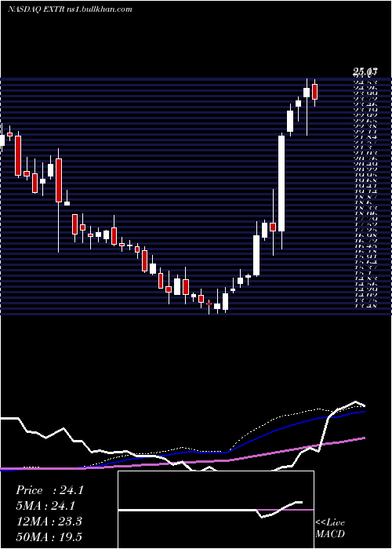Click the 15.64 price axis label
Screen dimensions: 392x549
tap(366, 261)
